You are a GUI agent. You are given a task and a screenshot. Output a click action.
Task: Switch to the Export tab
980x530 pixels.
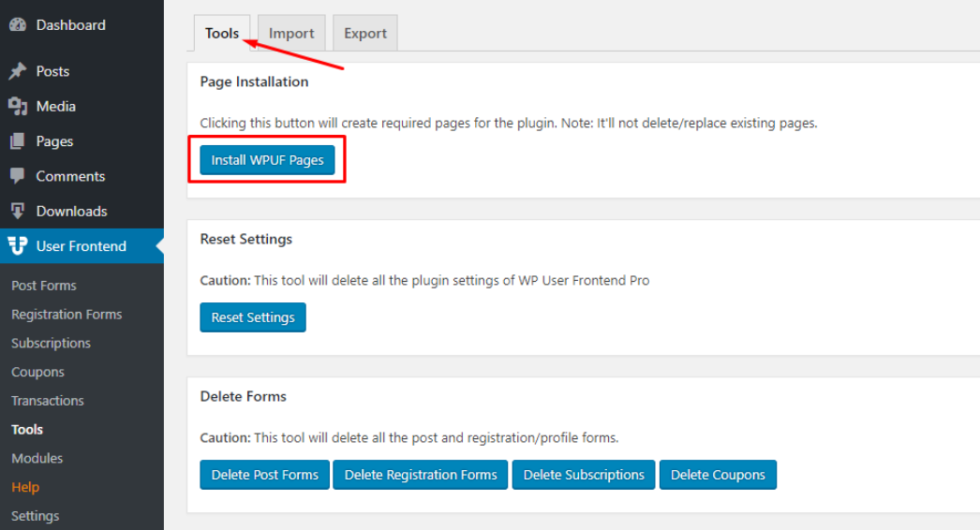click(x=365, y=33)
